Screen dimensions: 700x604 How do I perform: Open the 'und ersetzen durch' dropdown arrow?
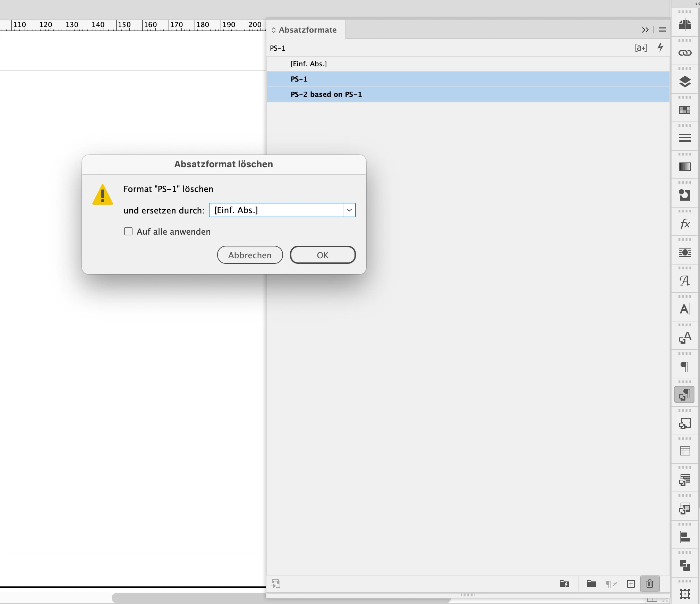coord(349,210)
